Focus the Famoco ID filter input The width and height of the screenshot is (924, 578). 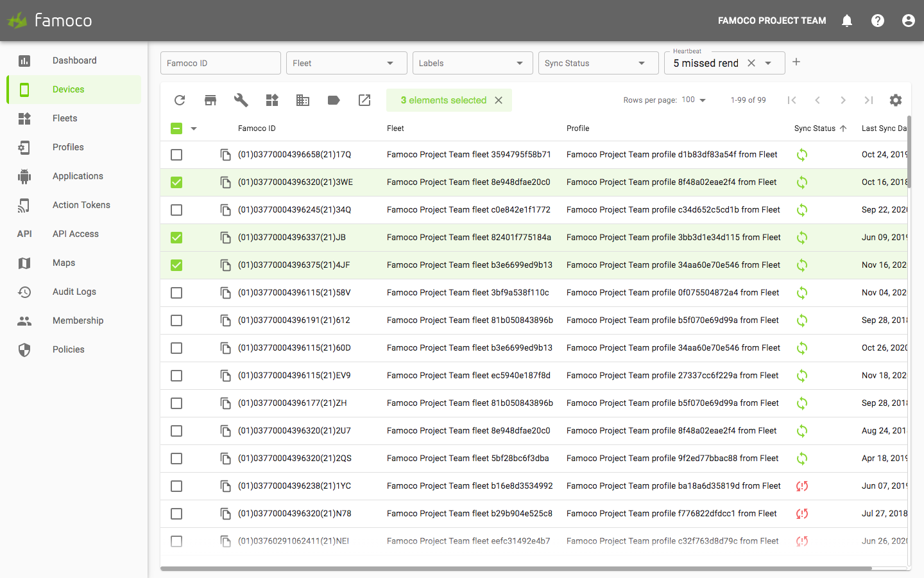(x=221, y=63)
